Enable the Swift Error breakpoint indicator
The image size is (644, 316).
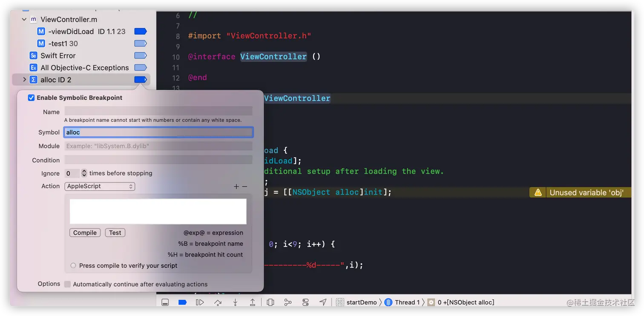141,55
